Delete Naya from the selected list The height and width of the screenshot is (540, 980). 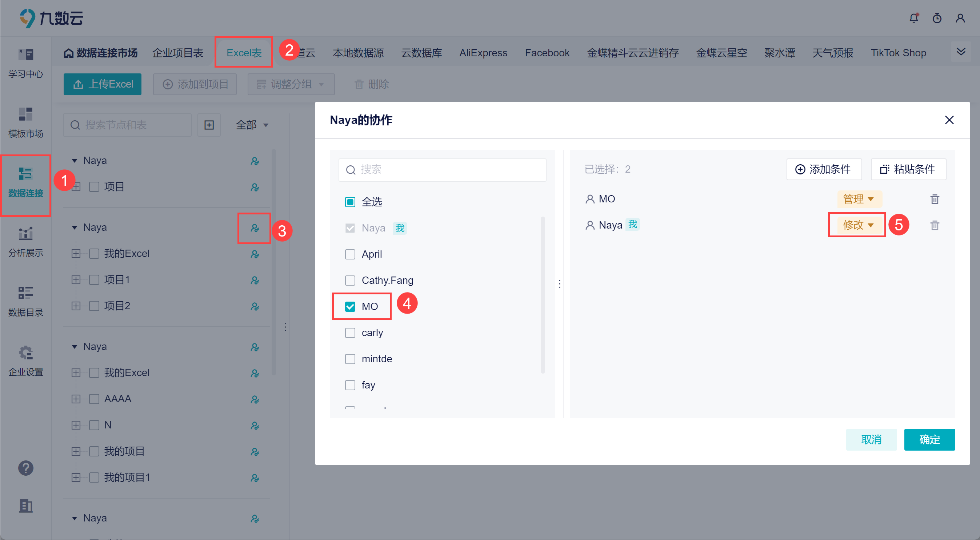[934, 226]
